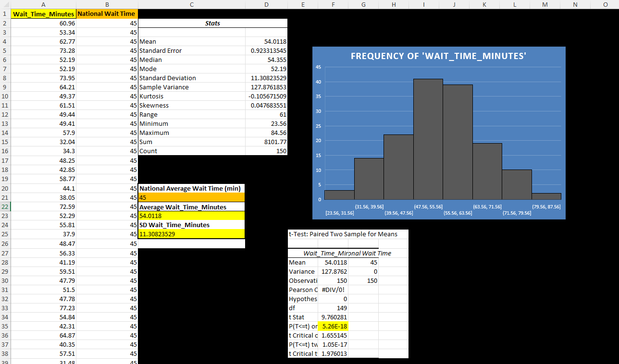Click the chart's vertical axis labels
This screenshot has width=619, height=364.
click(x=318, y=133)
